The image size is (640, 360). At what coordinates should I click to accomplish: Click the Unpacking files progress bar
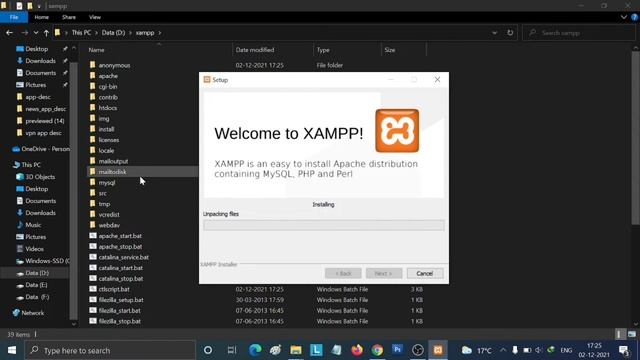coord(324,225)
